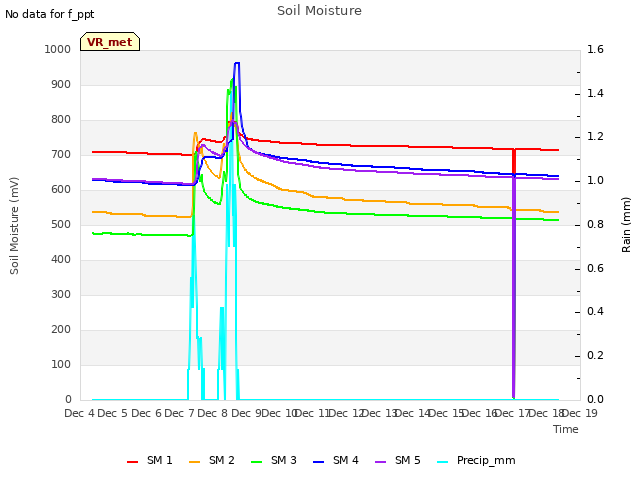Toggle SM 4 legend entry
The image size is (640, 480).
click(x=336, y=460)
